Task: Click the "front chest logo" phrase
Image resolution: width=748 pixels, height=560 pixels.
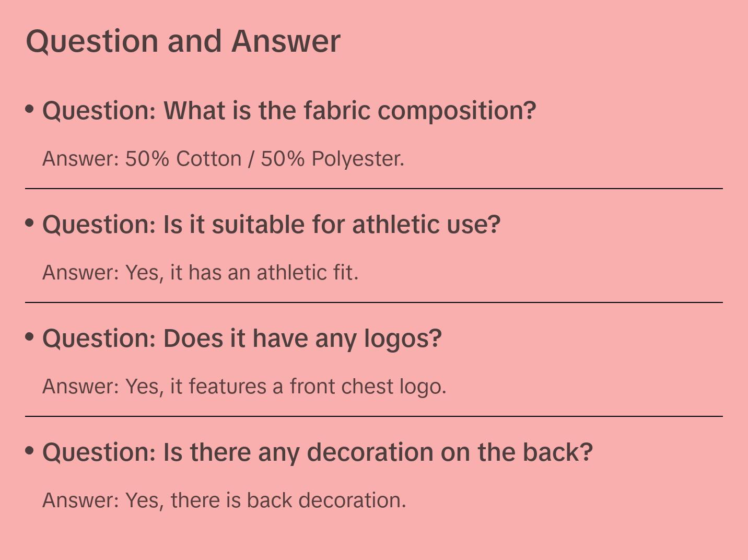Action: 367,387
